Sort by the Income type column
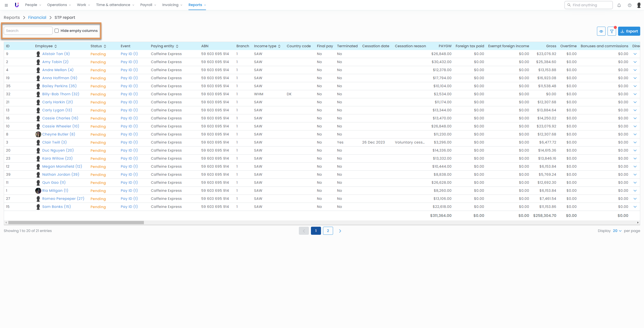 click(x=267, y=46)
